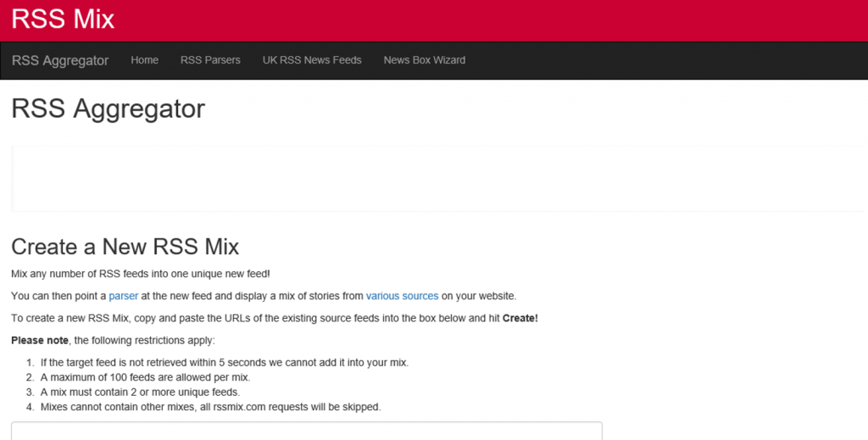
Task: Click the bold 'Please note' text
Action: 40,340
